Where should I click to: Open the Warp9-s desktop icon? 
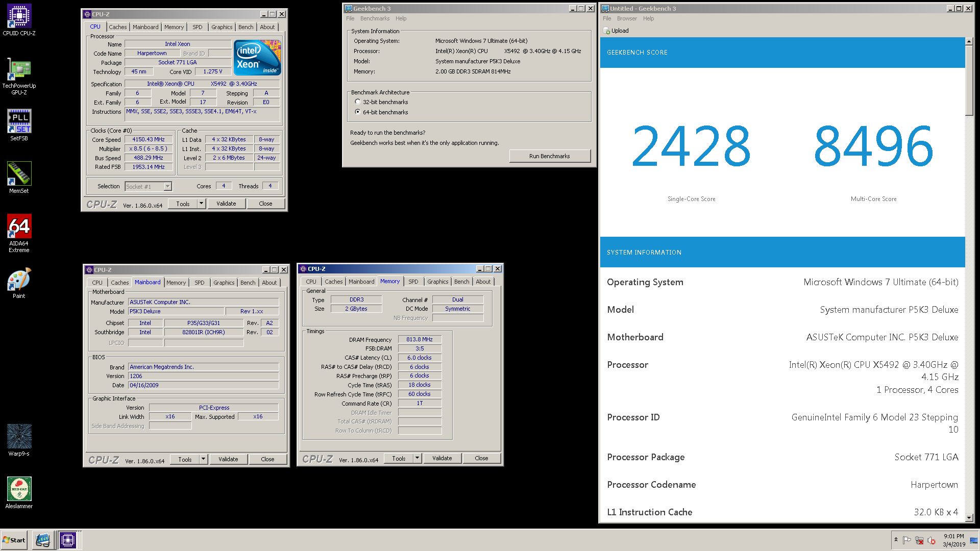click(x=19, y=440)
